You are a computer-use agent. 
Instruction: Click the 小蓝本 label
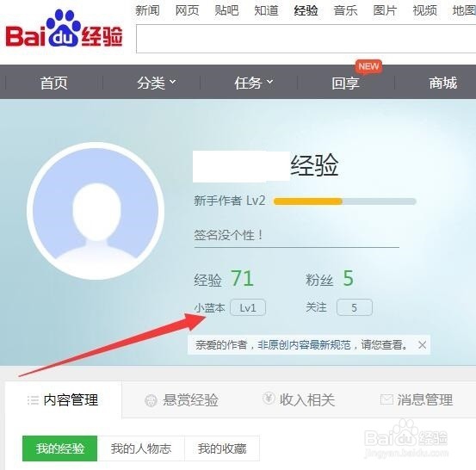click(x=209, y=308)
